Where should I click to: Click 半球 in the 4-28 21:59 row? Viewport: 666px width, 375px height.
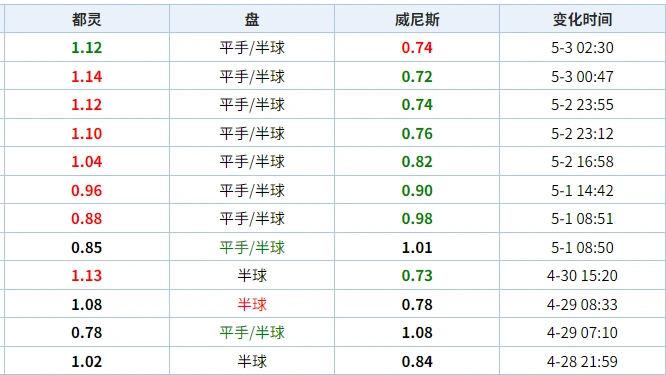[x=252, y=361]
